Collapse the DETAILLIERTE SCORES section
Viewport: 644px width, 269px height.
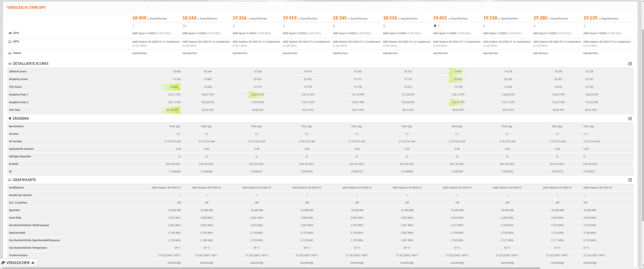(630, 64)
